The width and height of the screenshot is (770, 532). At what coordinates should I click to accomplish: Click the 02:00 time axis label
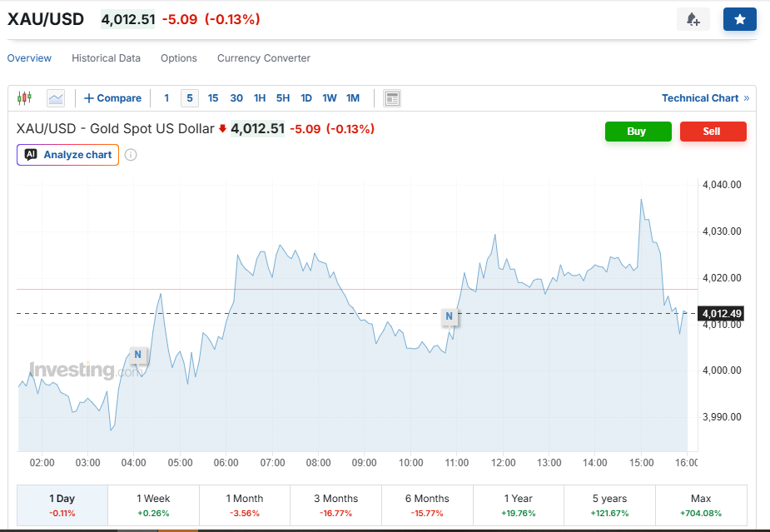coord(42,463)
